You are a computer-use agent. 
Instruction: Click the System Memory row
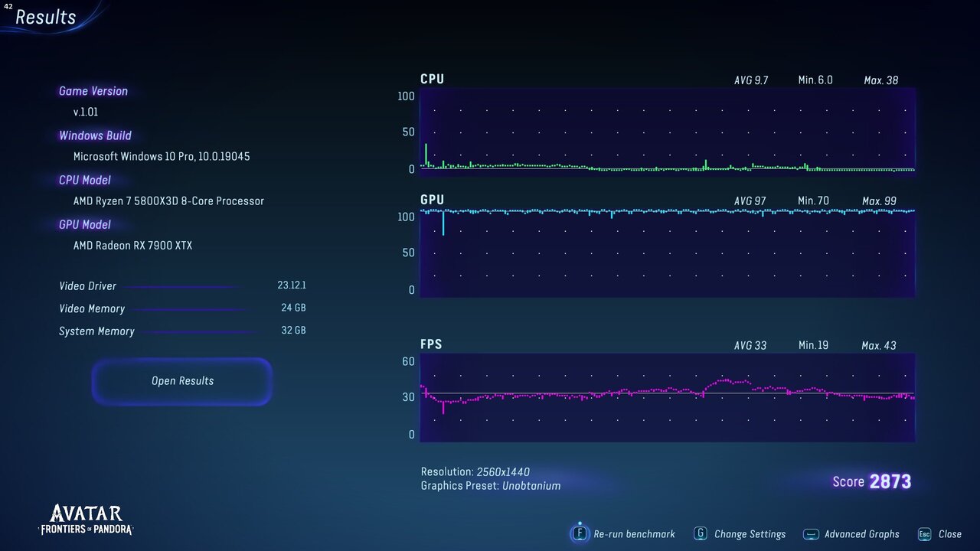(182, 331)
